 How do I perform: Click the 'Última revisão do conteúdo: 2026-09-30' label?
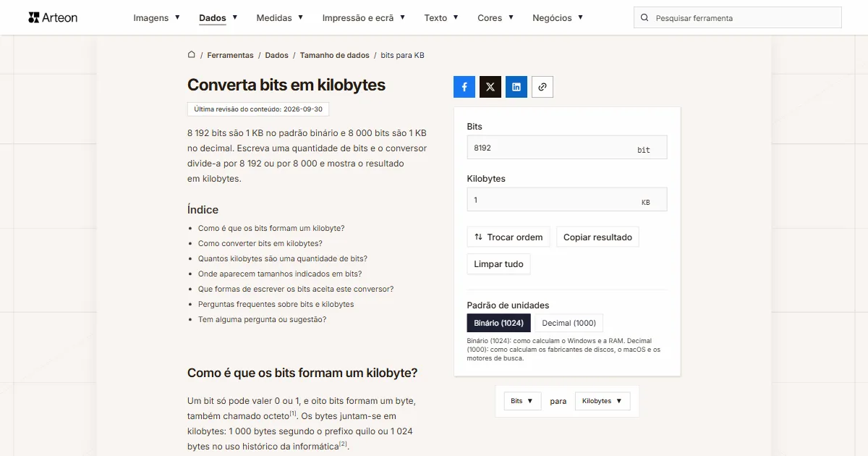(258, 109)
